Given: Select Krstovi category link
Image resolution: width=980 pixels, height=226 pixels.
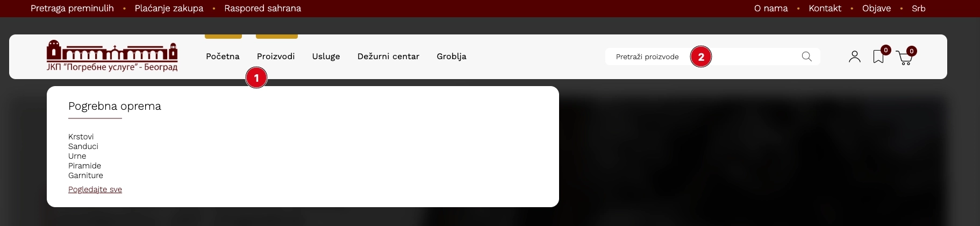Looking at the screenshot, I should tap(81, 137).
